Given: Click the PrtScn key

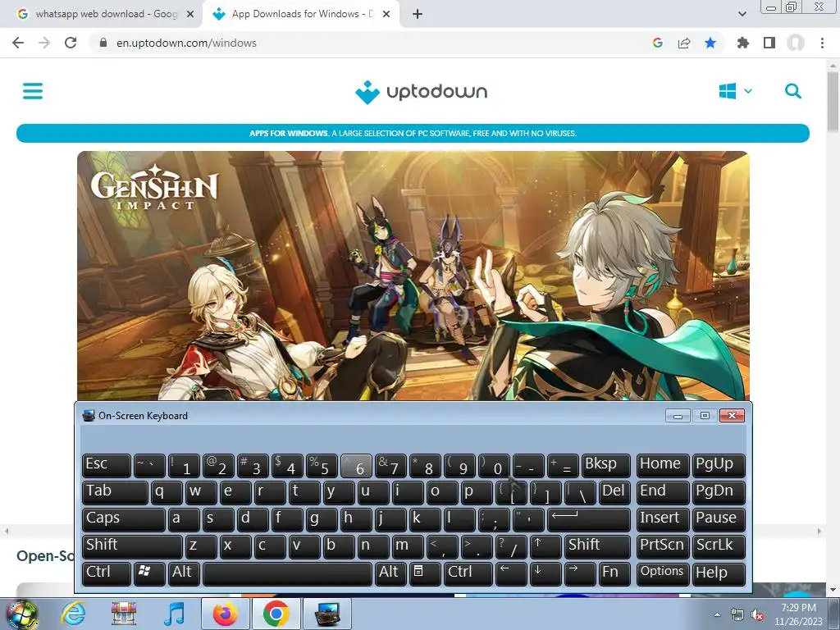Looking at the screenshot, I should [663, 546].
